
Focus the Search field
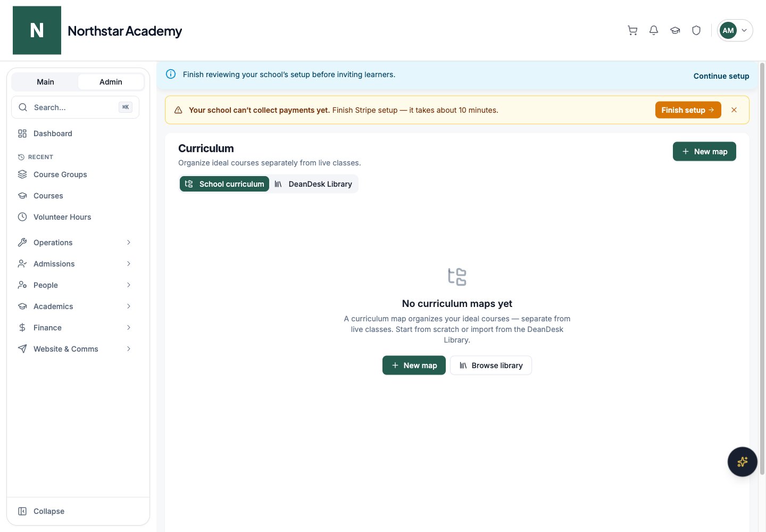coord(75,107)
